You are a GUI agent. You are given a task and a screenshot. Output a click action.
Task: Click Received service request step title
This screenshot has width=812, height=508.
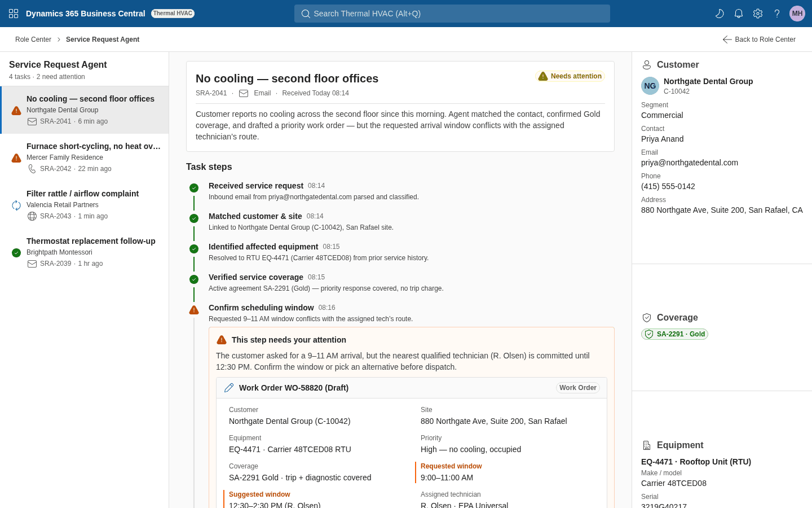256,186
